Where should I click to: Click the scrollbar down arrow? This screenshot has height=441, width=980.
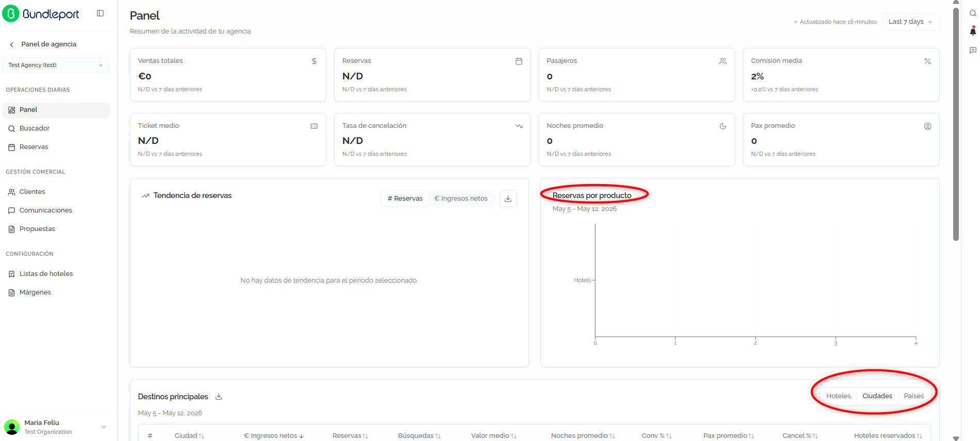coord(956,438)
